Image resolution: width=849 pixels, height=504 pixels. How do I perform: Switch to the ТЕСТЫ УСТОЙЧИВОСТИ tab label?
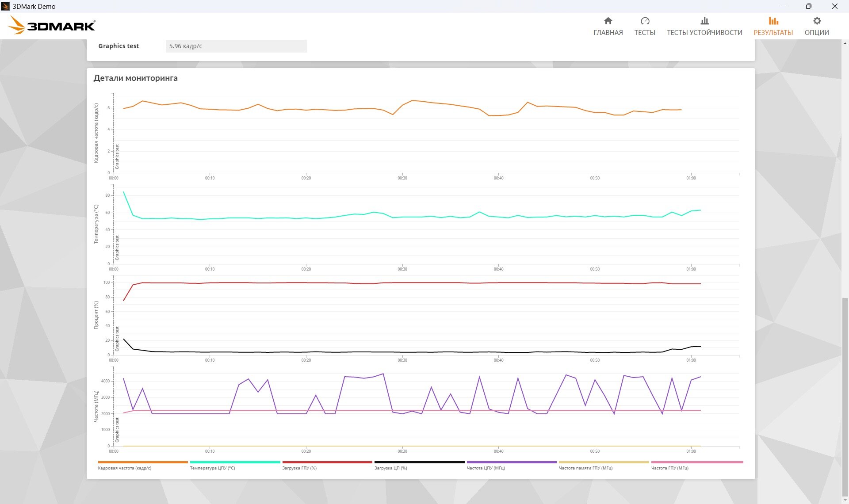click(704, 33)
